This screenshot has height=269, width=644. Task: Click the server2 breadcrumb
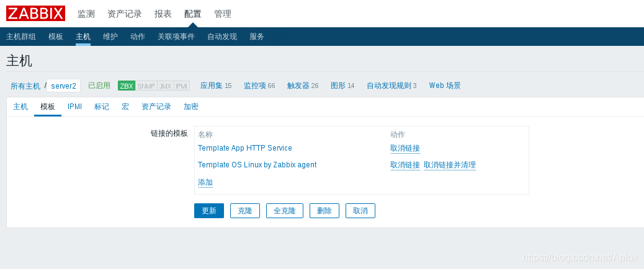(64, 86)
